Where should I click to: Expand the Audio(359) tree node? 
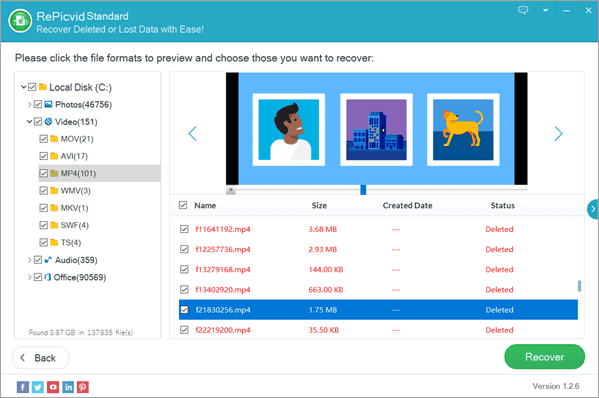[29, 260]
